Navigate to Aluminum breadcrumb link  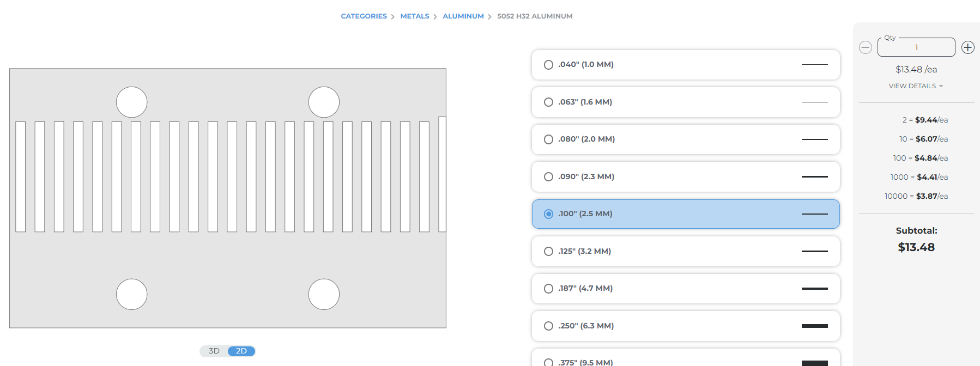463,16
